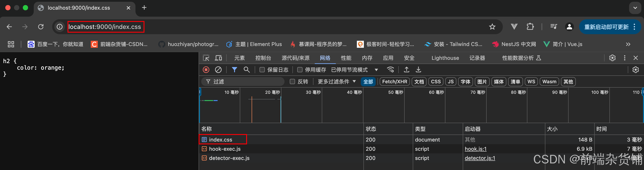Select the detector-exec.js request row
The height and width of the screenshot is (170, 644).
pos(421,158)
